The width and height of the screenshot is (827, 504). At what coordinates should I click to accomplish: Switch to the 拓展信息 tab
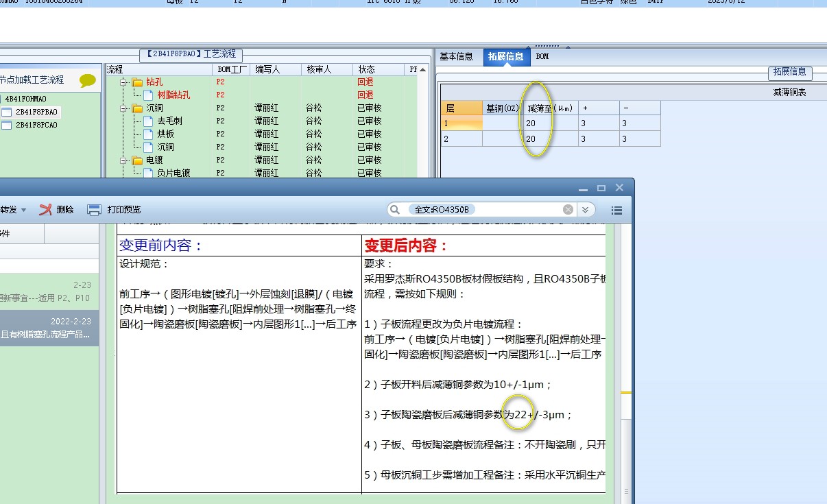coord(506,57)
